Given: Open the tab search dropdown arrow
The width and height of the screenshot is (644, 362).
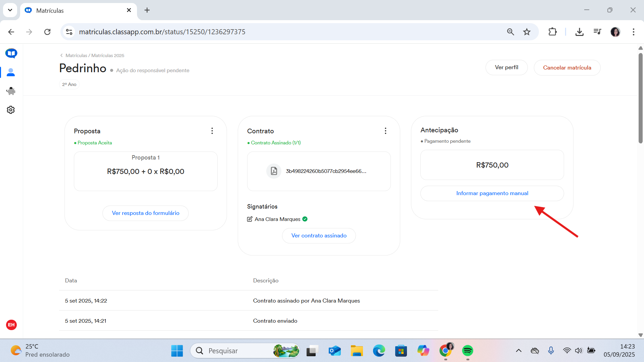Looking at the screenshot, I should coord(10,10).
